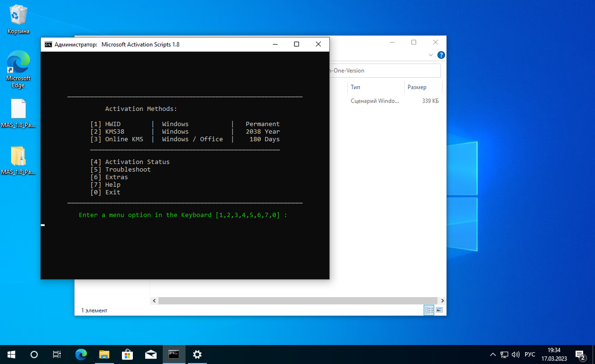Click the [3] Online KMS line
Image resolution: width=595 pixels, height=364 pixels.
coord(185,139)
